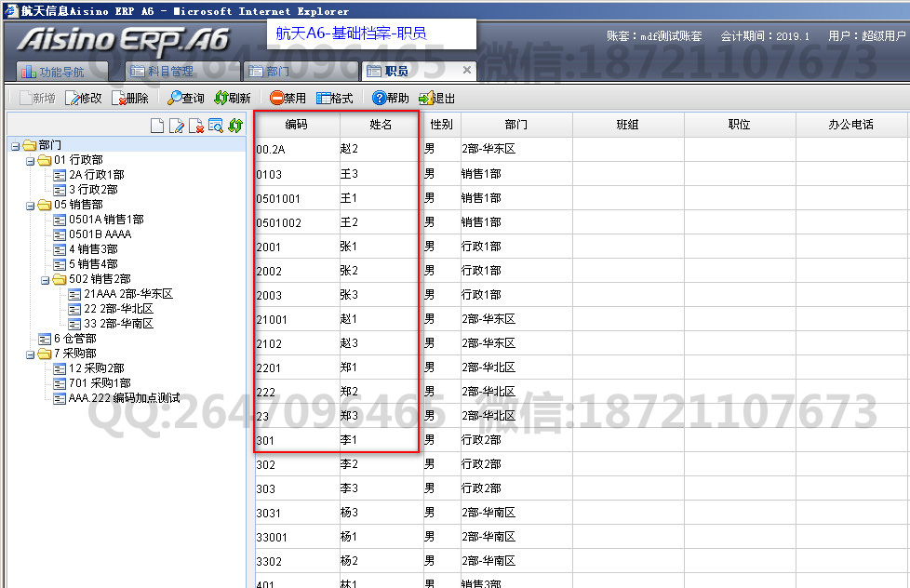Click the 禁用 (Disable) toolbar button
The width and height of the screenshot is (910, 588).
tap(288, 98)
